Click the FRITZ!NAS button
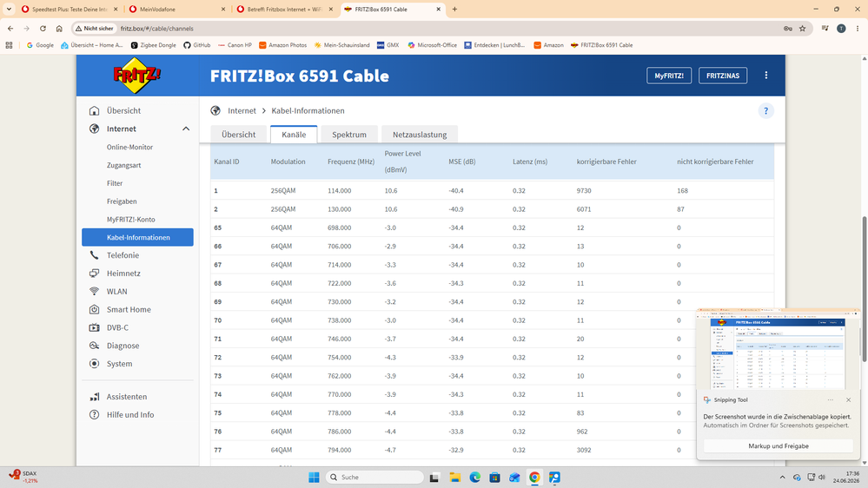This screenshot has height=488, width=868. pyautogui.click(x=723, y=76)
